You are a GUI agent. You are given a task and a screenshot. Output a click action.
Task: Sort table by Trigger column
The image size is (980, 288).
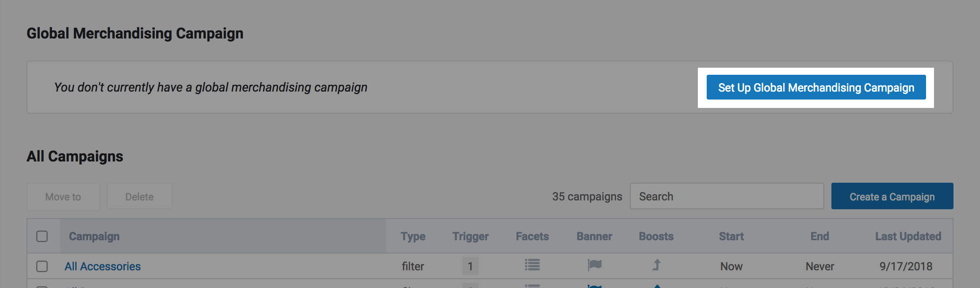coord(470,236)
